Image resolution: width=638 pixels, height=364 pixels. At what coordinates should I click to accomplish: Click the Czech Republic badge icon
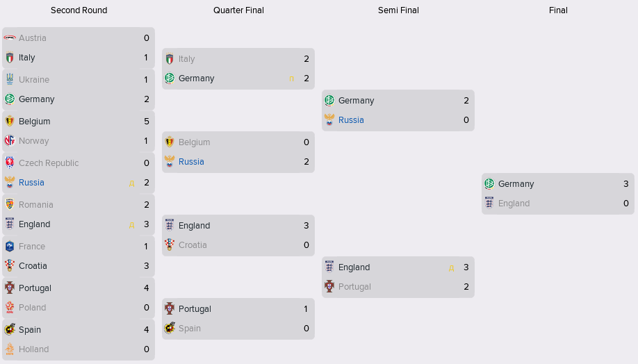[10, 163]
